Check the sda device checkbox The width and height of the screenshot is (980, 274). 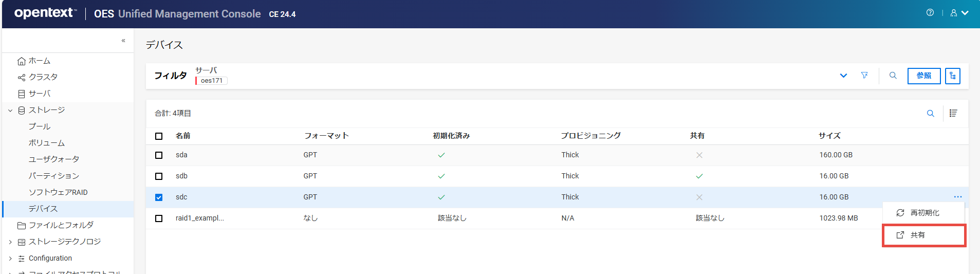click(159, 155)
